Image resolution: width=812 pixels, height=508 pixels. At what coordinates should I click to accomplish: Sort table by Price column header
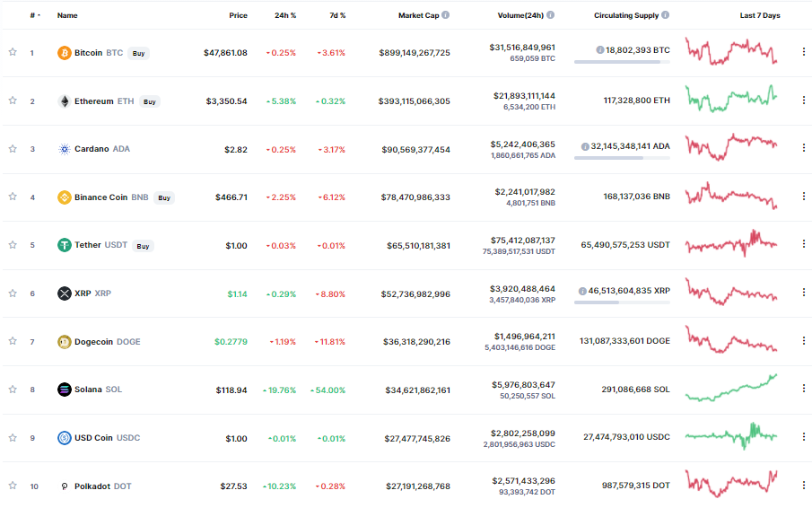coord(238,15)
